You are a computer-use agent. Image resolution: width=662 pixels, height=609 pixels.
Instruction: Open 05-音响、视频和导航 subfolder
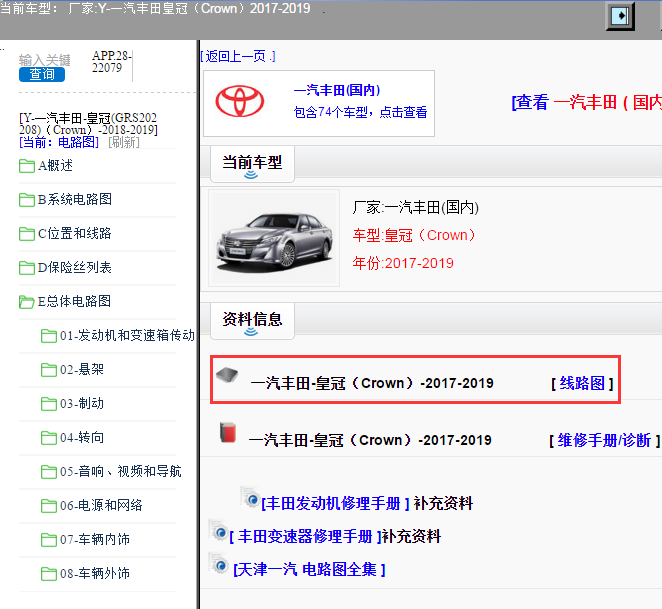[x=121, y=471]
